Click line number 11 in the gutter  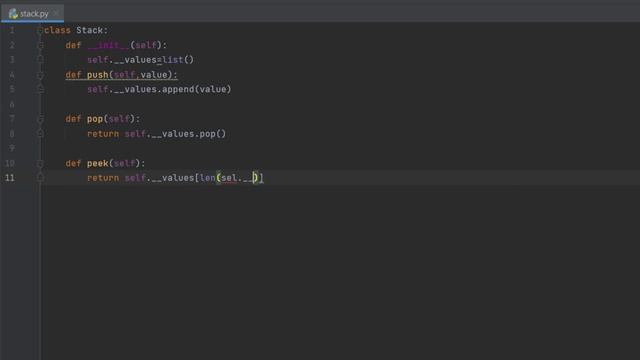tap(10, 178)
